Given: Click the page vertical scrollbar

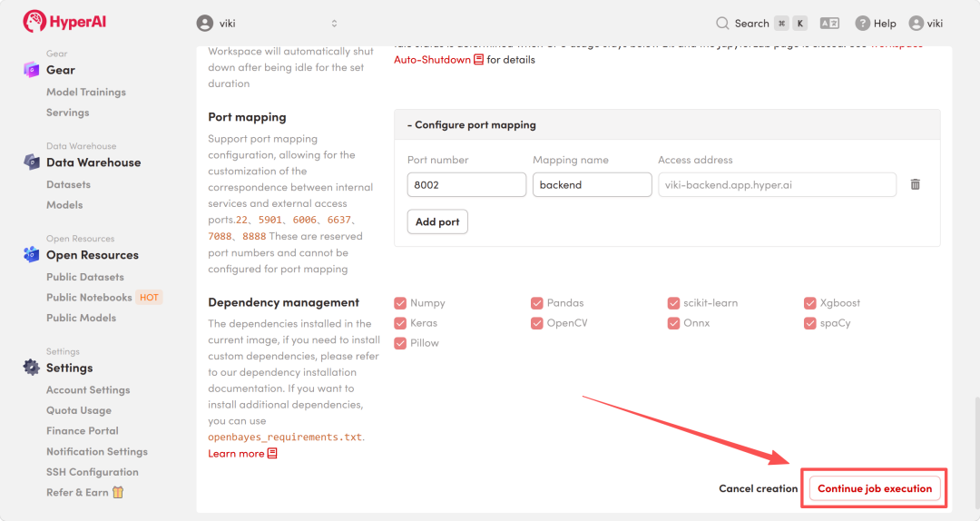Looking at the screenshot, I should [x=975, y=454].
